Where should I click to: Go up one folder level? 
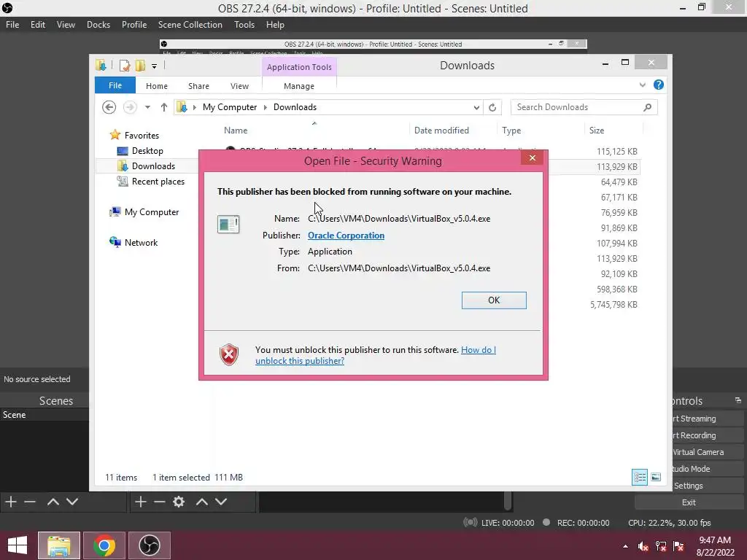164,107
